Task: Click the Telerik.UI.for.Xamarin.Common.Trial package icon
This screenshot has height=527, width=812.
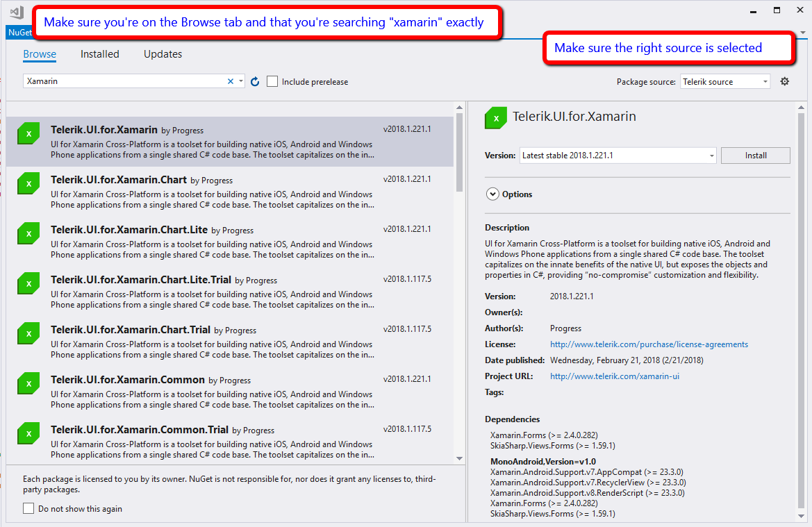Action: pyautogui.click(x=28, y=434)
